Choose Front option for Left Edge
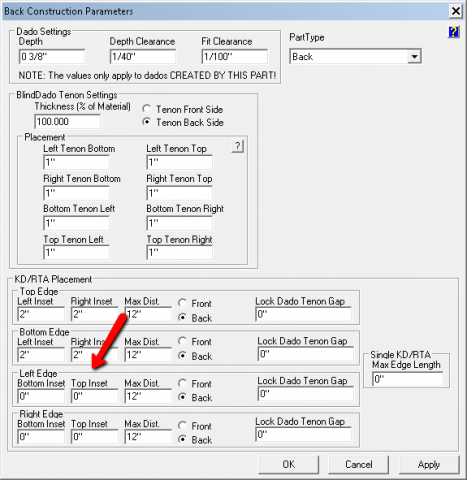 pos(182,383)
